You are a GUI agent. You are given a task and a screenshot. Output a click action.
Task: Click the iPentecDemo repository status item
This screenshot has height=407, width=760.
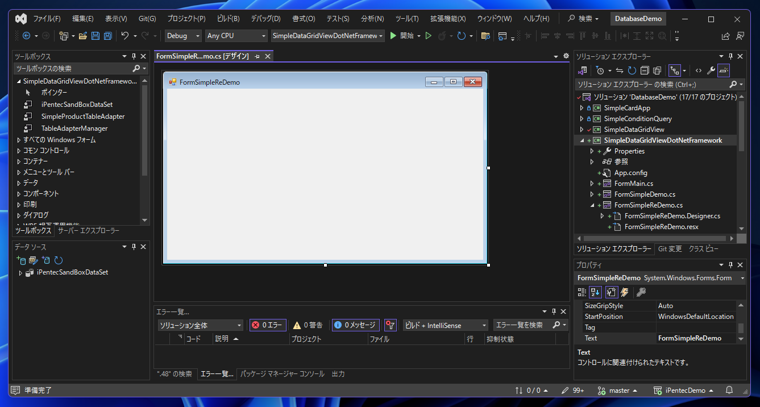[x=683, y=390]
